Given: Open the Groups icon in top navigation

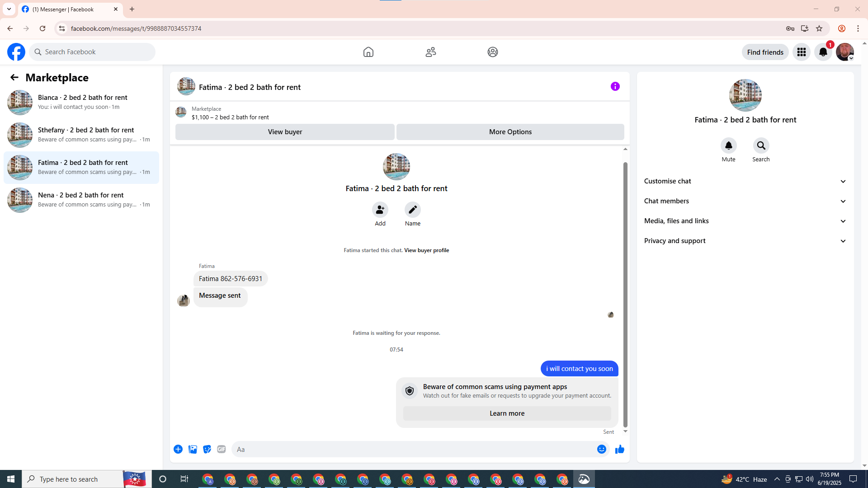Looking at the screenshot, I should [493, 52].
